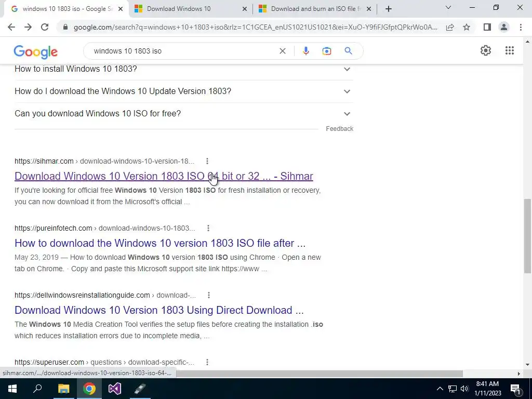Open the Chrome profile avatar
Screen dimensions: 532x399
point(504,27)
